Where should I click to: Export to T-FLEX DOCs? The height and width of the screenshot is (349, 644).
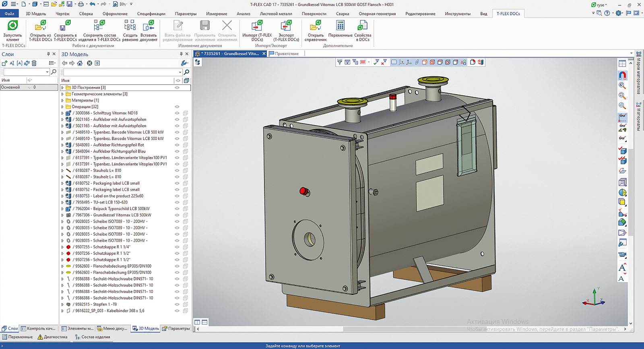[x=286, y=31]
